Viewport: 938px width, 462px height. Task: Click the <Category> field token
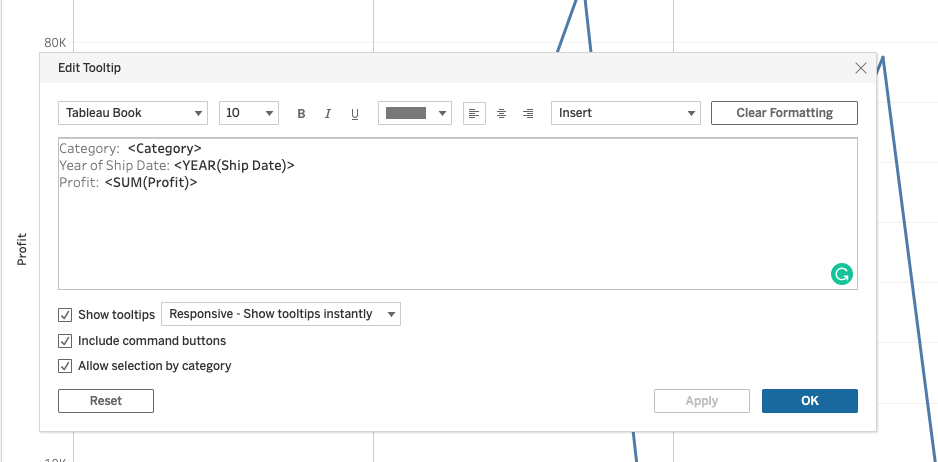[165, 148]
